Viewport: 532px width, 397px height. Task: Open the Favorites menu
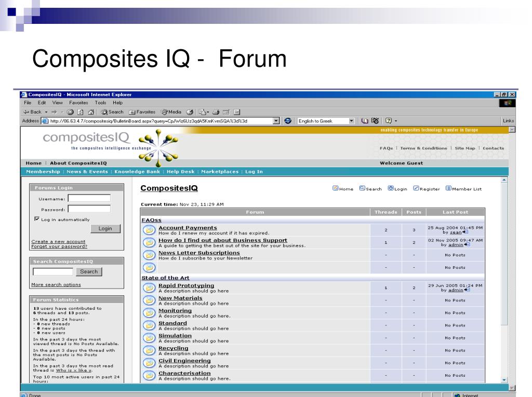coord(78,103)
